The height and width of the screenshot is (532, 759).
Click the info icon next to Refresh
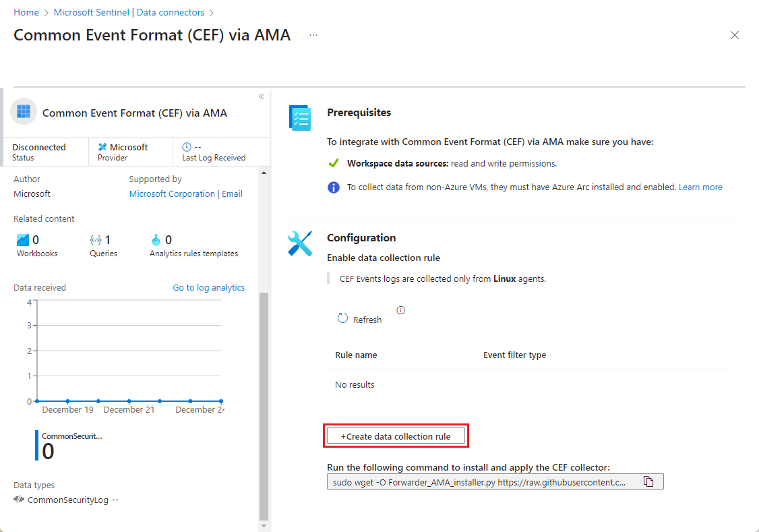click(x=401, y=311)
